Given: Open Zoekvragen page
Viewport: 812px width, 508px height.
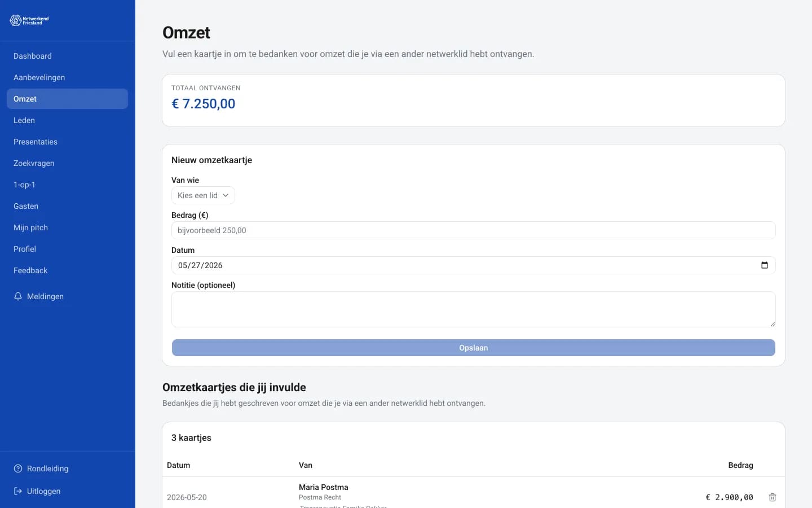Looking at the screenshot, I should pos(67,163).
